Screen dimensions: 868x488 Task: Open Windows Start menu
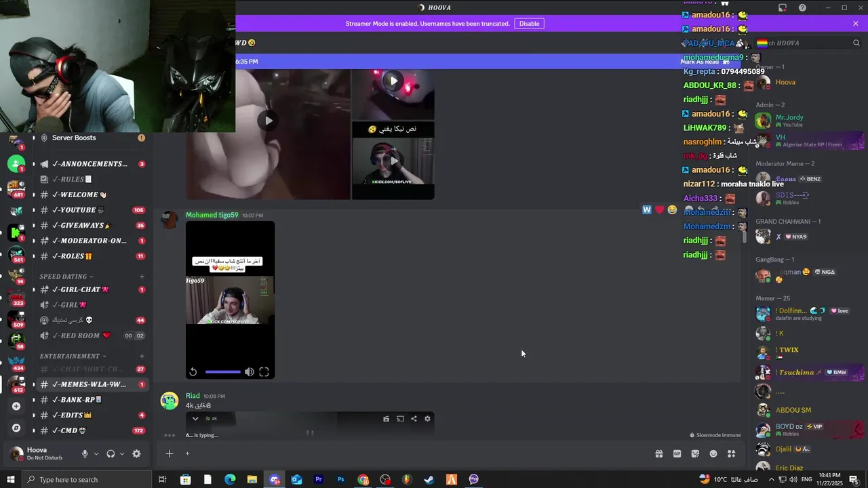click(11, 480)
